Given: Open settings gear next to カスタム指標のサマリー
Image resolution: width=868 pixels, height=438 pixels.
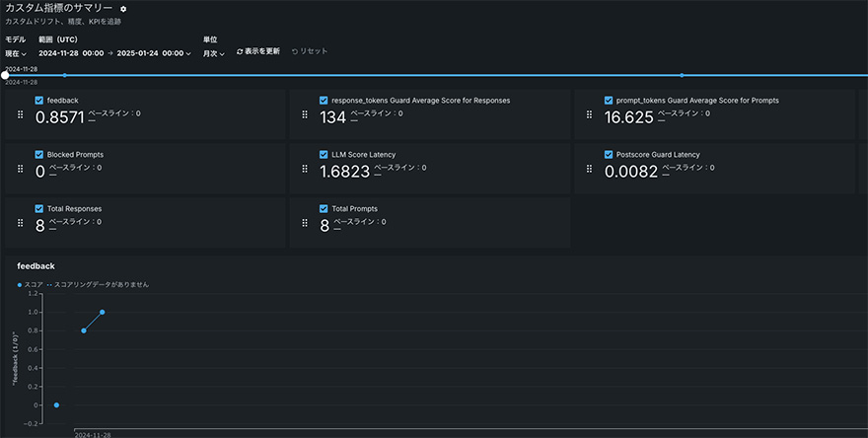Looking at the screenshot, I should pos(123,9).
